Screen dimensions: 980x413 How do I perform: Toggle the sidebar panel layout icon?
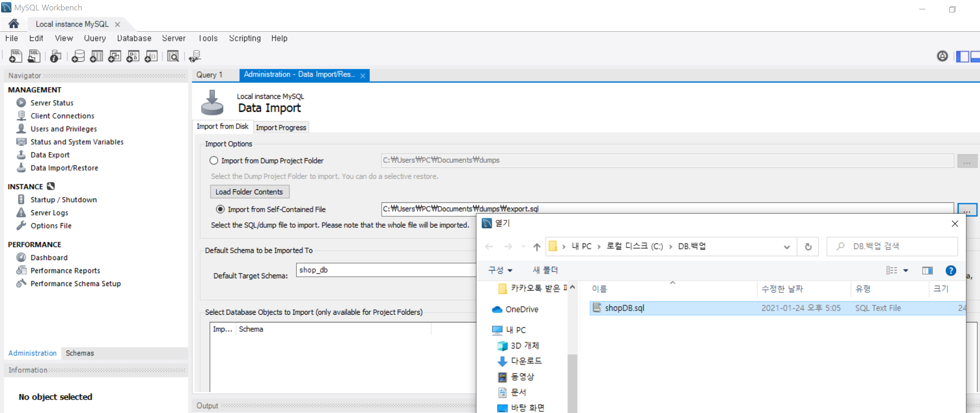point(963,56)
